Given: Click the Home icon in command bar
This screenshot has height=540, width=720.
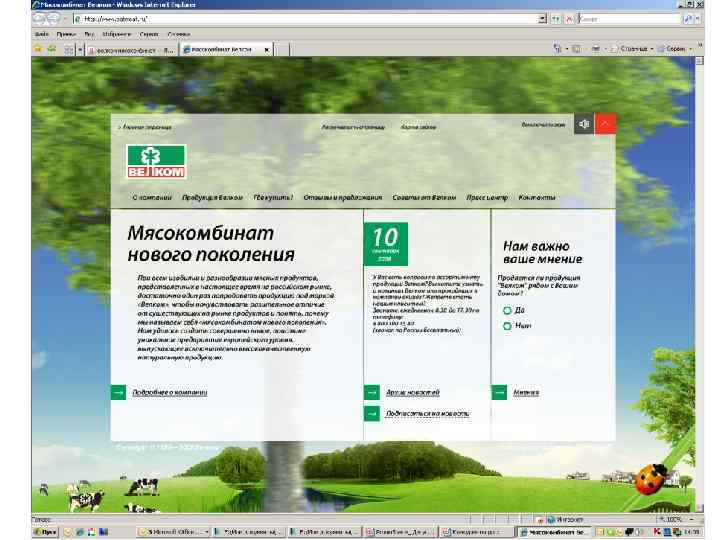Looking at the screenshot, I should (557, 48).
